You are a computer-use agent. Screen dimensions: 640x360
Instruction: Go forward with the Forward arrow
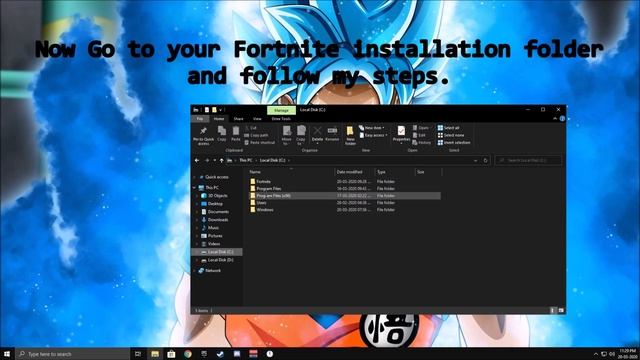pyautogui.click(x=207, y=160)
